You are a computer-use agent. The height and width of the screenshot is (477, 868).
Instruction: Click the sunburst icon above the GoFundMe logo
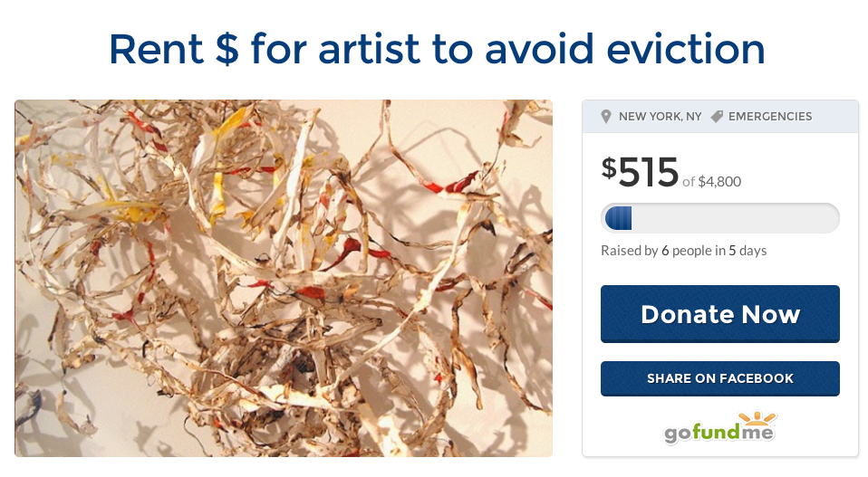click(757, 419)
